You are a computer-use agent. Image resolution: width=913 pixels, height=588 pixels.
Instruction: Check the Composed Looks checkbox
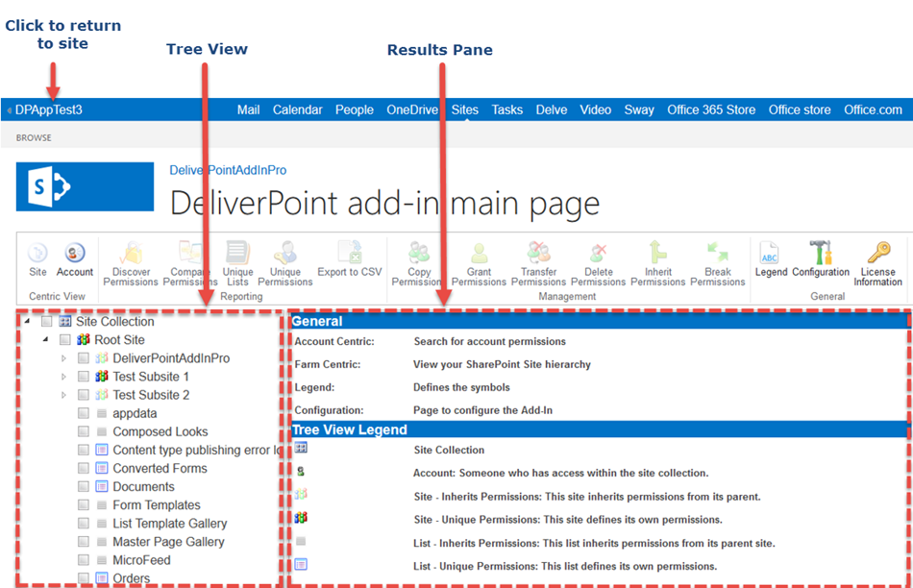84,431
